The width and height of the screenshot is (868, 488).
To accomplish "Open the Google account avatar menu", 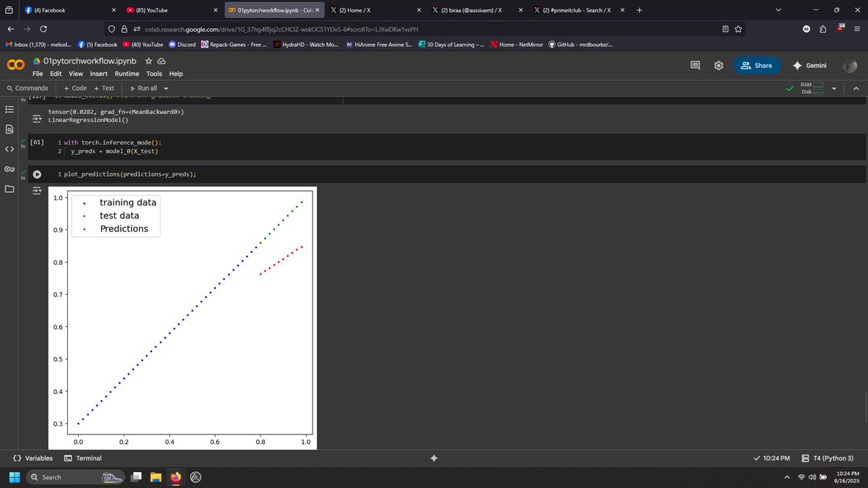I will [850, 66].
